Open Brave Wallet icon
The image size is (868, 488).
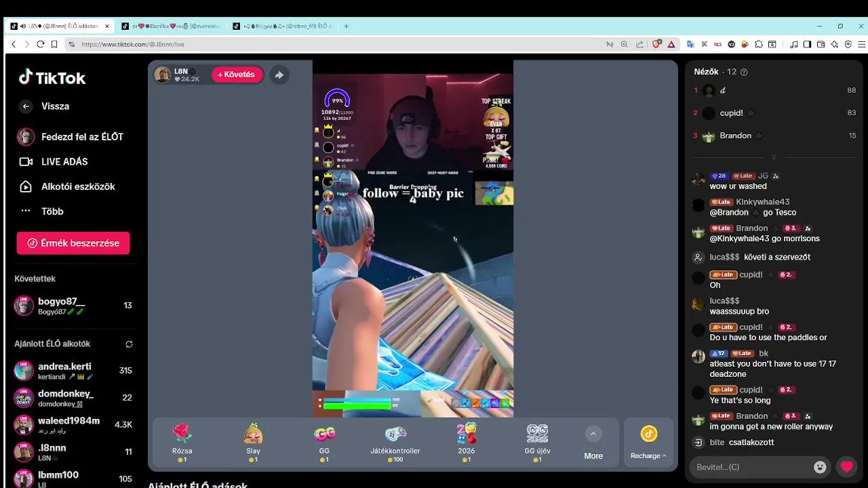pyautogui.click(x=821, y=44)
